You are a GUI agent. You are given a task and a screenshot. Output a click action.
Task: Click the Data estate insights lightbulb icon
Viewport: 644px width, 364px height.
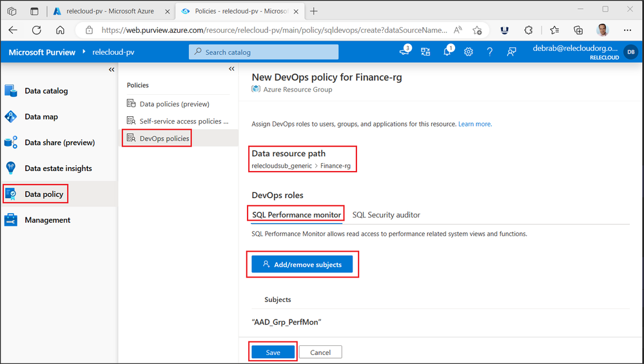point(11,168)
